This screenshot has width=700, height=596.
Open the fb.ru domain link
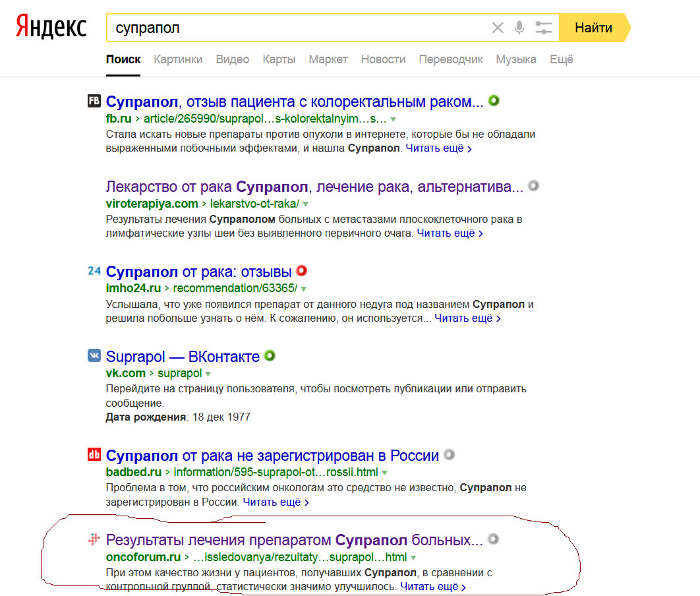(x=118, y=119)
